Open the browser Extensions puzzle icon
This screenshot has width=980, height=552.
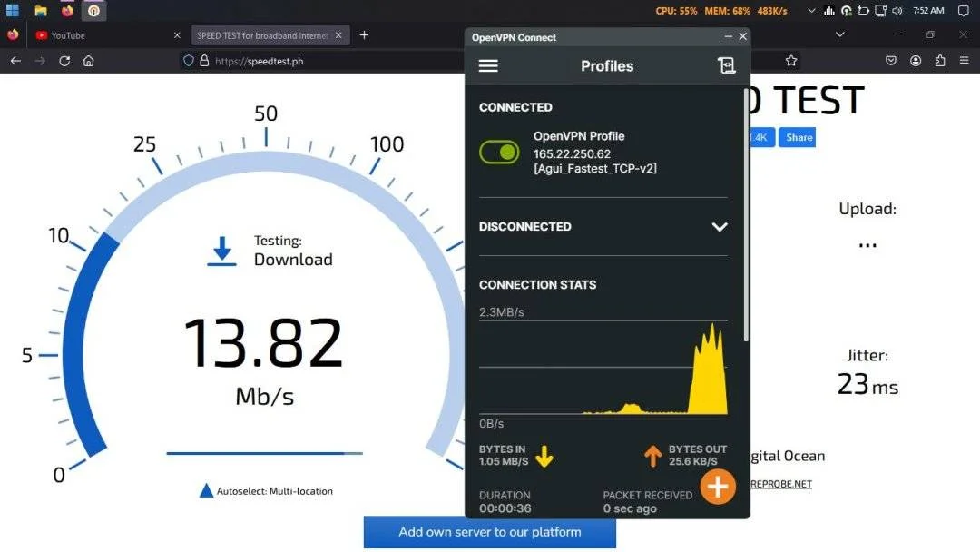(x=940, y=61)
